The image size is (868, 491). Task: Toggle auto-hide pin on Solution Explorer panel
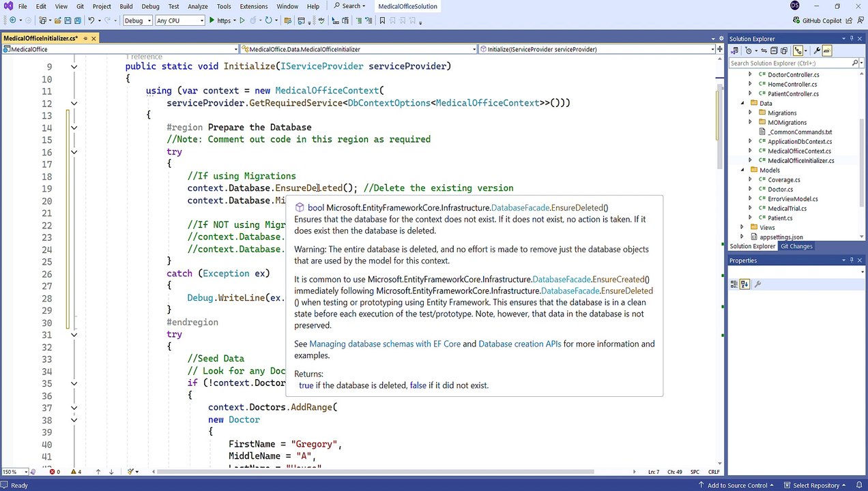click(851, 39)
